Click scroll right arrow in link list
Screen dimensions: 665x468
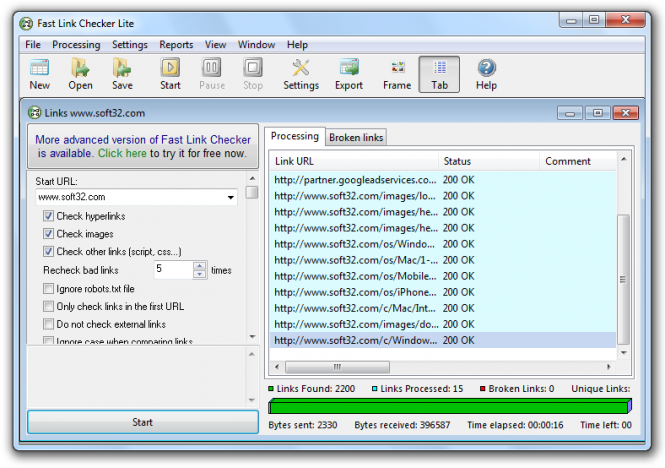coord(609,367)
